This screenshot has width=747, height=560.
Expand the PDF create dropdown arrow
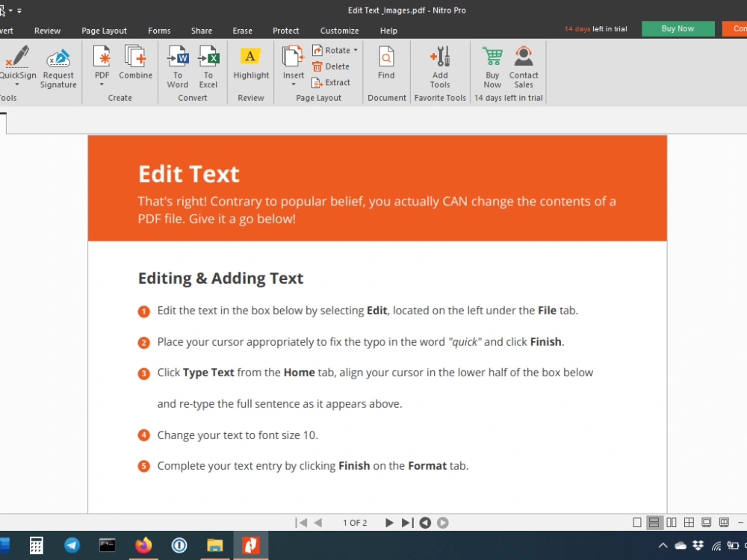(102, 85)
